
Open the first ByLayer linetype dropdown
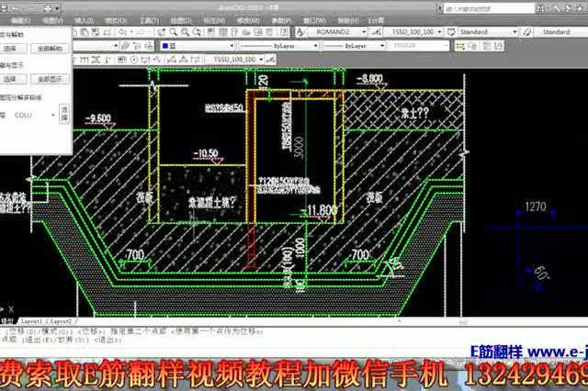point(315,46)
